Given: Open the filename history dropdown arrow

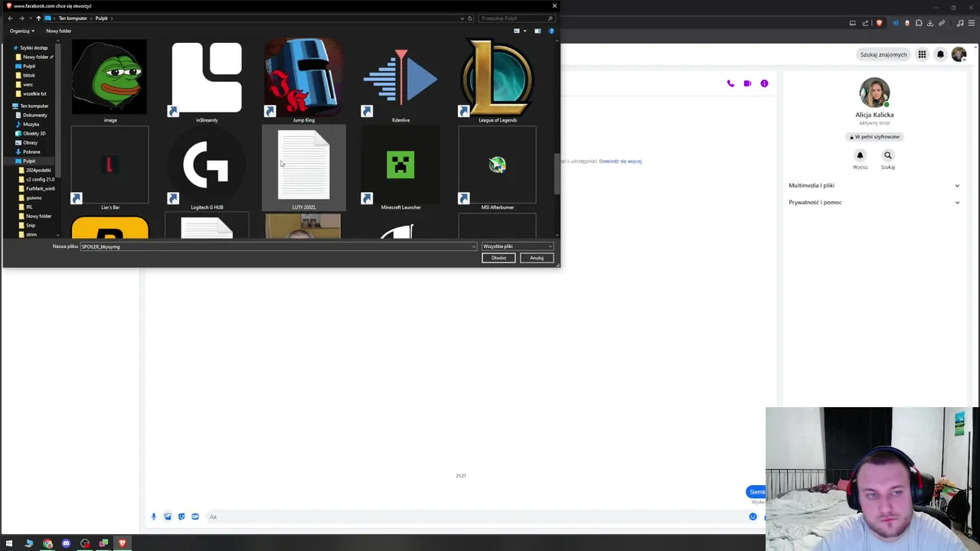Looking at the screenshot, I should coord(474,246).
